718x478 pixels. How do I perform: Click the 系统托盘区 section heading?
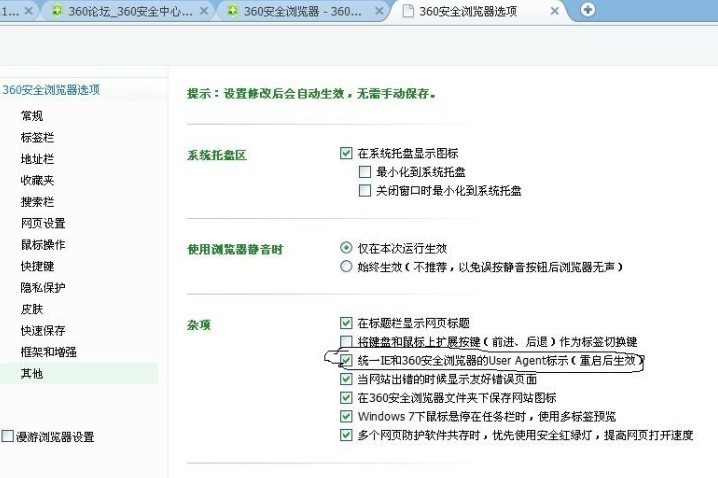point(217,155)
